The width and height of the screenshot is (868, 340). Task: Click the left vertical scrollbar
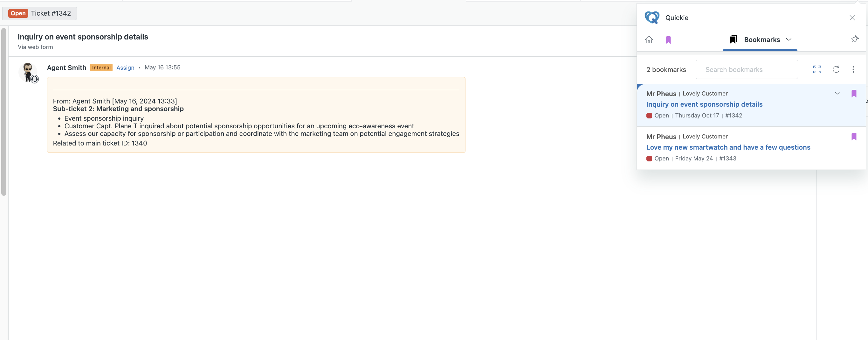pos(4,111)
